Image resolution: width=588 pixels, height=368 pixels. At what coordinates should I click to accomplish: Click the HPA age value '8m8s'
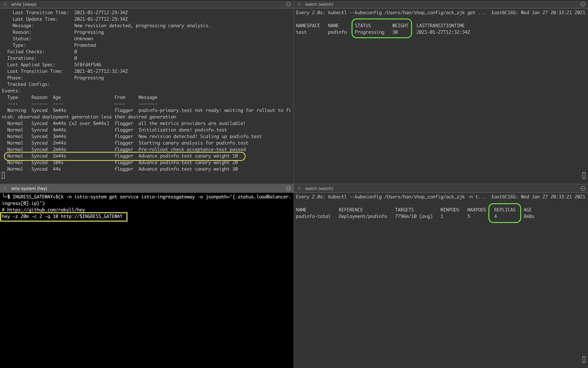529,217
